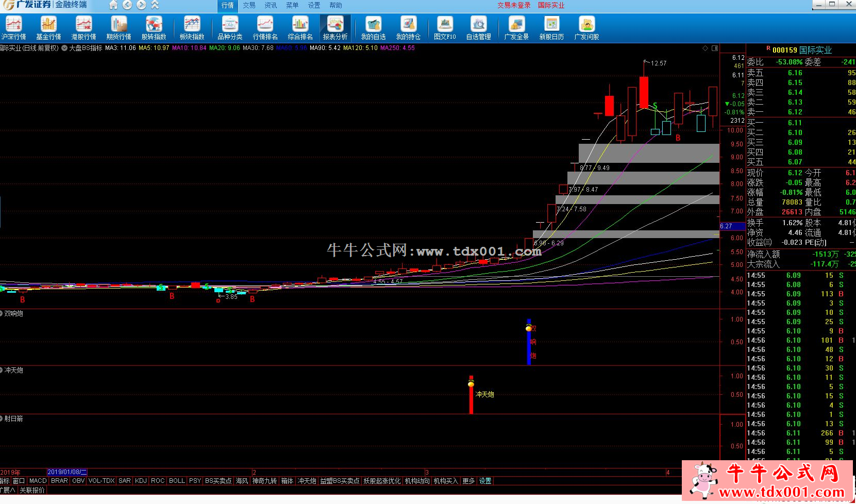
Task: Select VOL-TDX indicator tab
Action: click(102, 481)
